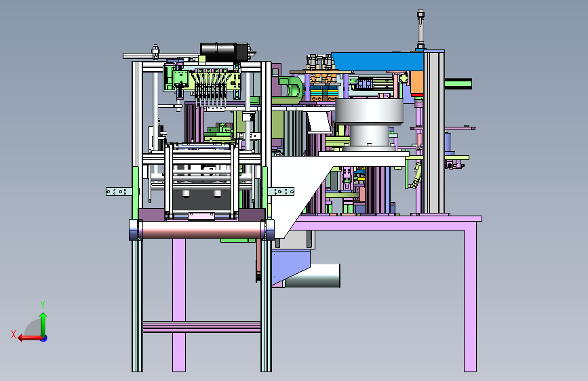
Task: Select the conveyor roller at the frame front
Action: coord(201,230)
